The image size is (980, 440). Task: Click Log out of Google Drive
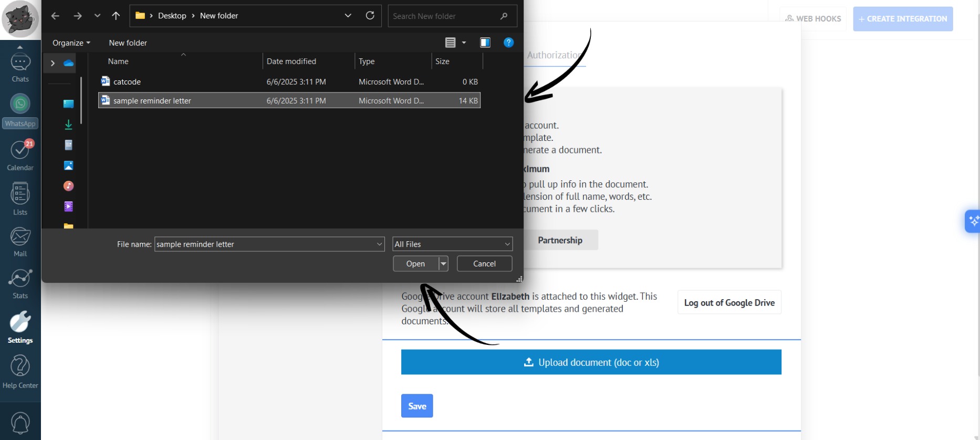[x=729, y=303]
